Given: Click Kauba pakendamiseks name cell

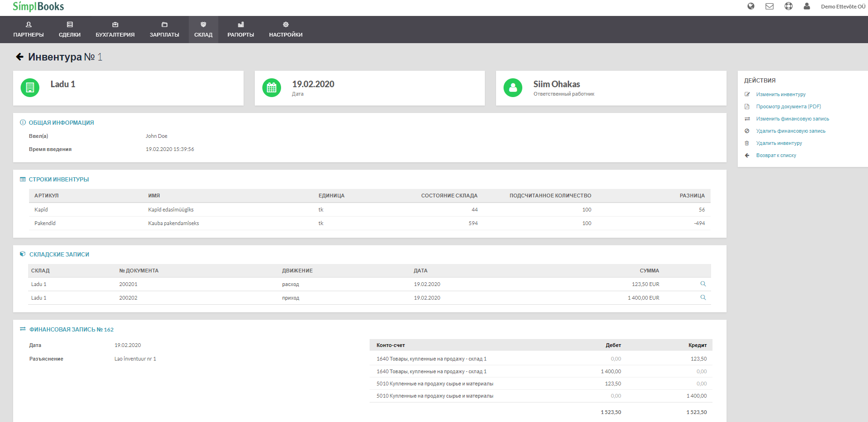Looking at the screenshot, I should click(x=174, y=223).
